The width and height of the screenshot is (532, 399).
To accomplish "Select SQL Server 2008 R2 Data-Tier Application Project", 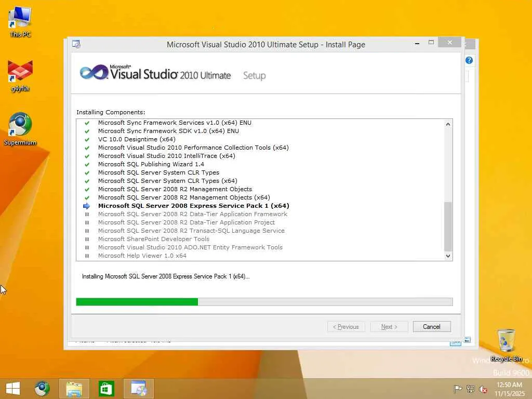I will pos(187,222).
